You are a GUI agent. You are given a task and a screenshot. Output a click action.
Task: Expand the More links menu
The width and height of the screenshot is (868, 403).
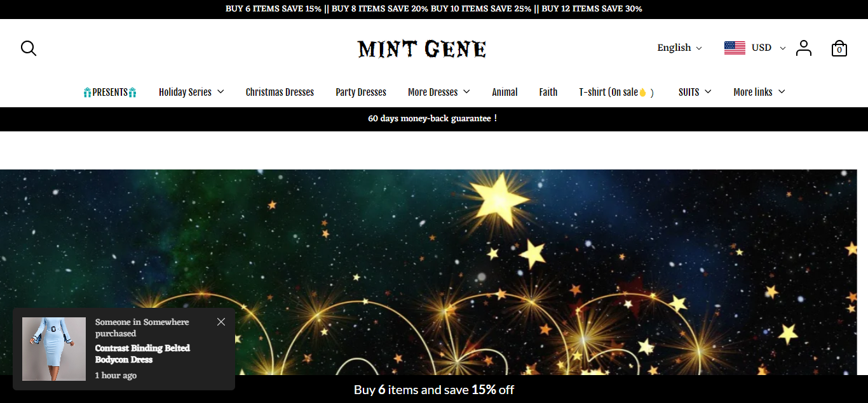coord(759,92)
